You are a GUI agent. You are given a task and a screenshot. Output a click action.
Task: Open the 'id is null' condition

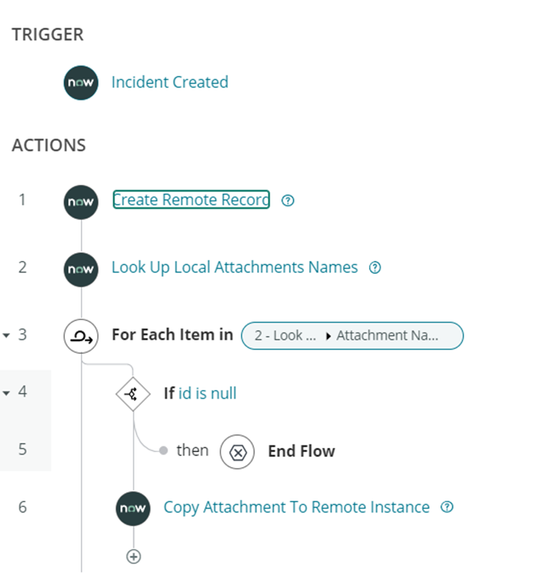coord(208,393)
